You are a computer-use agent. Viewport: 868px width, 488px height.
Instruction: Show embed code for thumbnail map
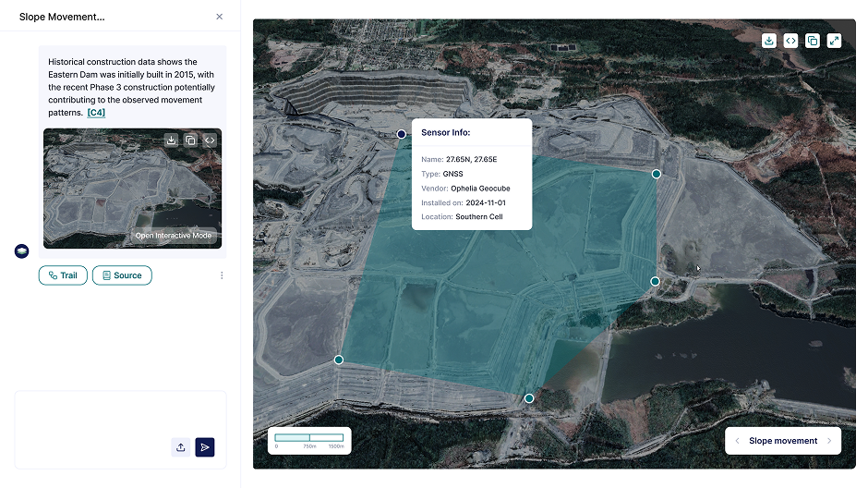[210, 140]
